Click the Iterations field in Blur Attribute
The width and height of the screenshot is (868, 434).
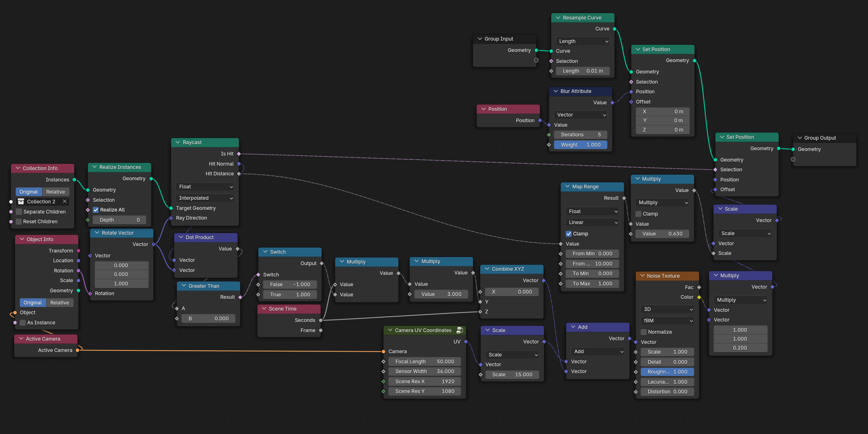pos(581,135)
